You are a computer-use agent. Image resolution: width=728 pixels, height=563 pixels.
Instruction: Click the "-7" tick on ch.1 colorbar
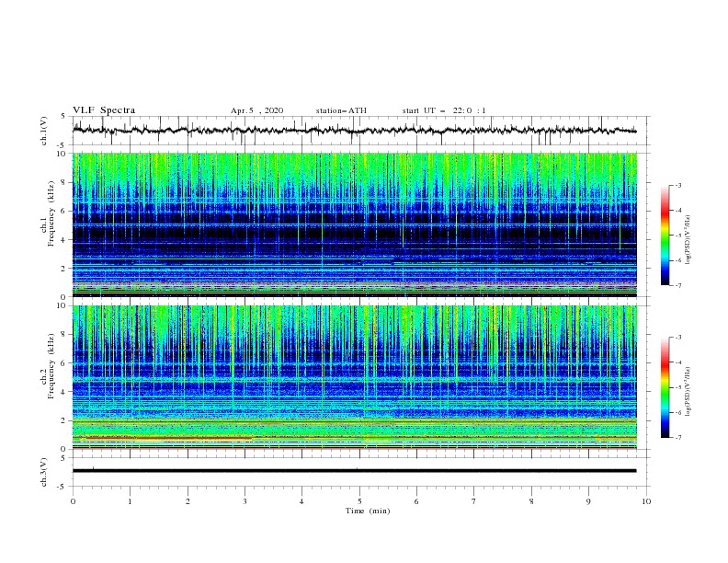(677, 285)
